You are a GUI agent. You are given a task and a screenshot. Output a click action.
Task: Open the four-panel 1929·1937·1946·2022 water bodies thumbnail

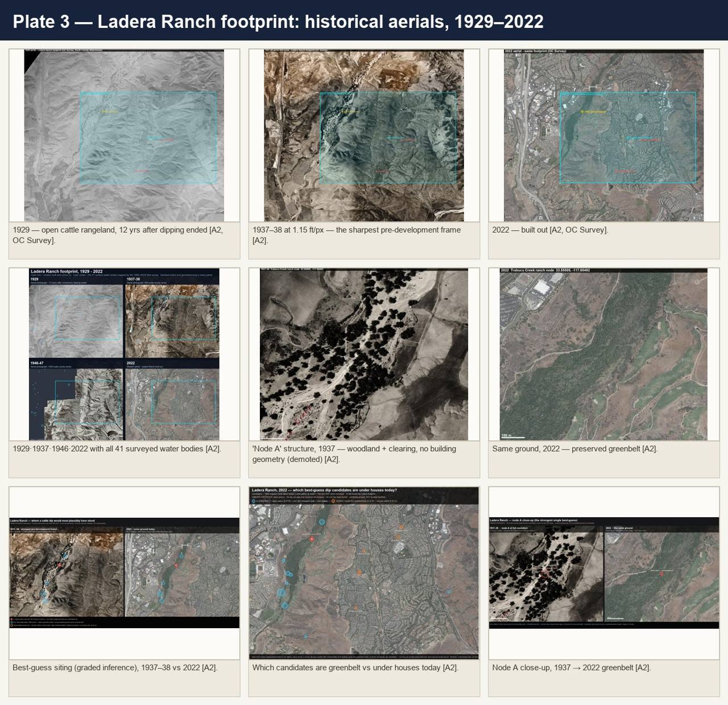124,354
